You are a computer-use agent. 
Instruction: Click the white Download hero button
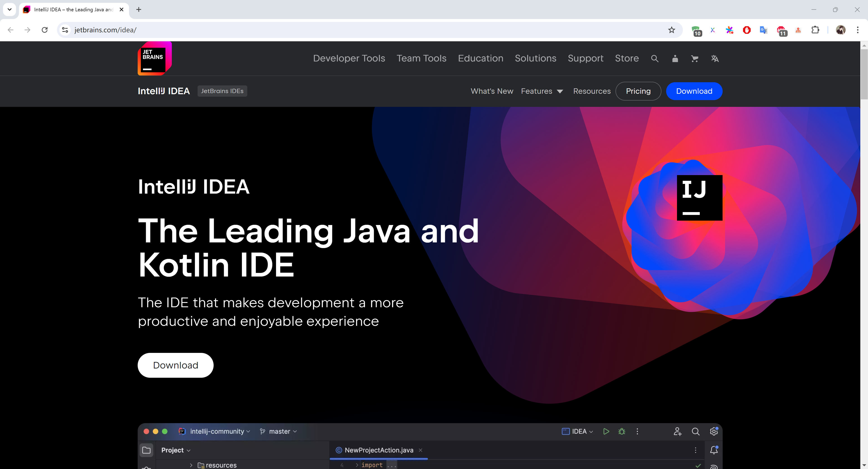(175, 365)
